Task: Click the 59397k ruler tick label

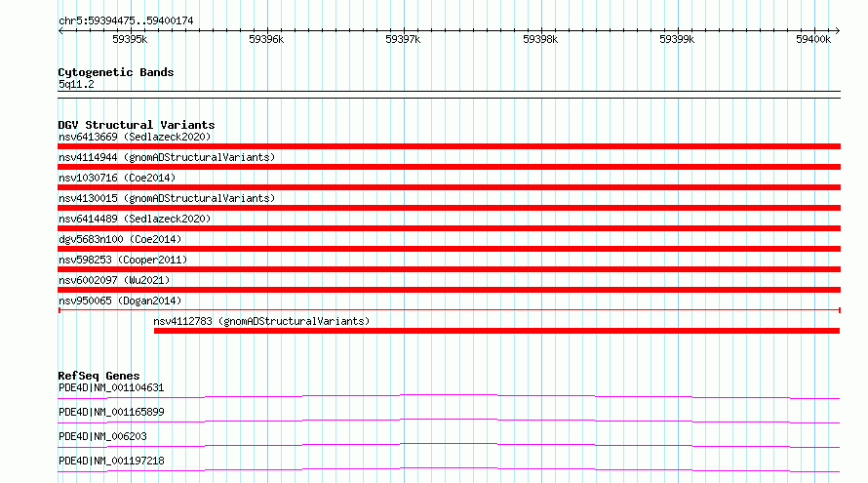Action: (403, 39)
